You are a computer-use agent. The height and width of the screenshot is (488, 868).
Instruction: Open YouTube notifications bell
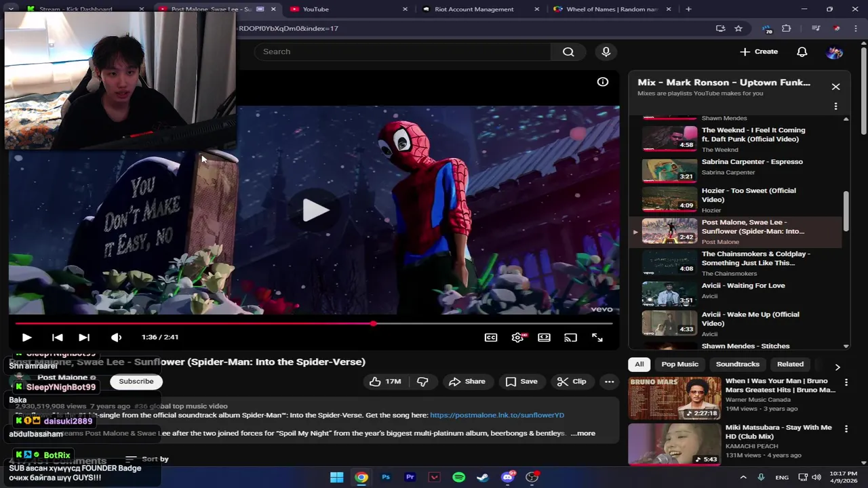(802, 52)
